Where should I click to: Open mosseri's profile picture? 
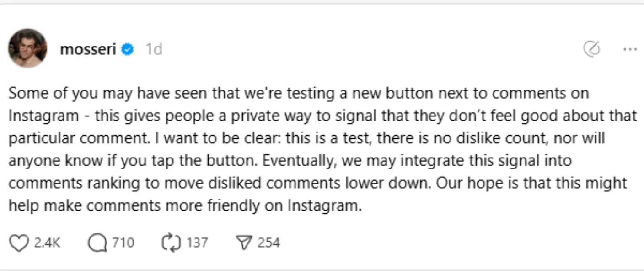tap(27, 48)
